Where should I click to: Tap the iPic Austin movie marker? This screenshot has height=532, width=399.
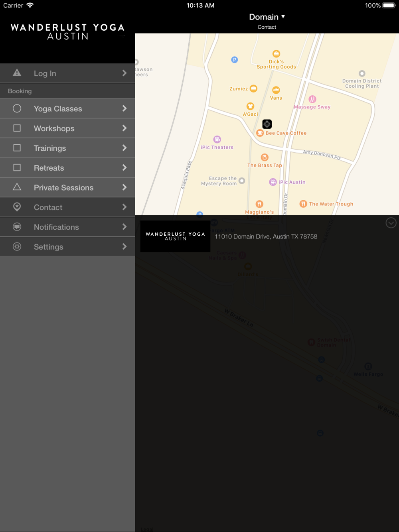(x=273, y=182)
